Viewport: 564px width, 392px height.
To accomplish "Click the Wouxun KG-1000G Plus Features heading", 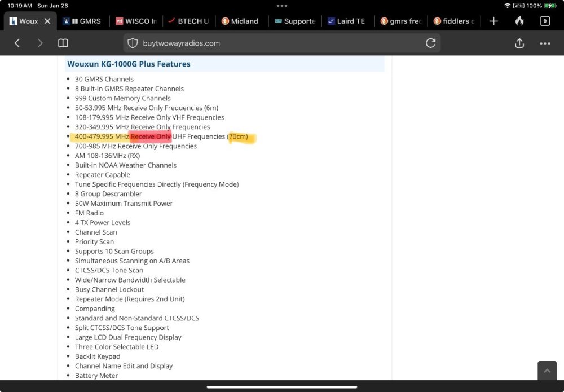I will (x=129, y=64).
